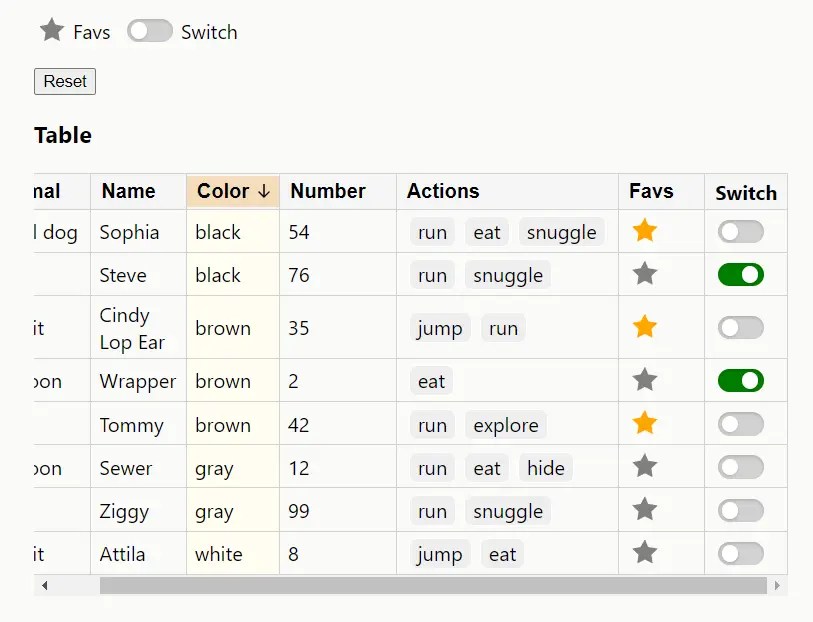Sort the table by the Name column
The height and width of the screenshot is (622, 813).
click(127, 191)
